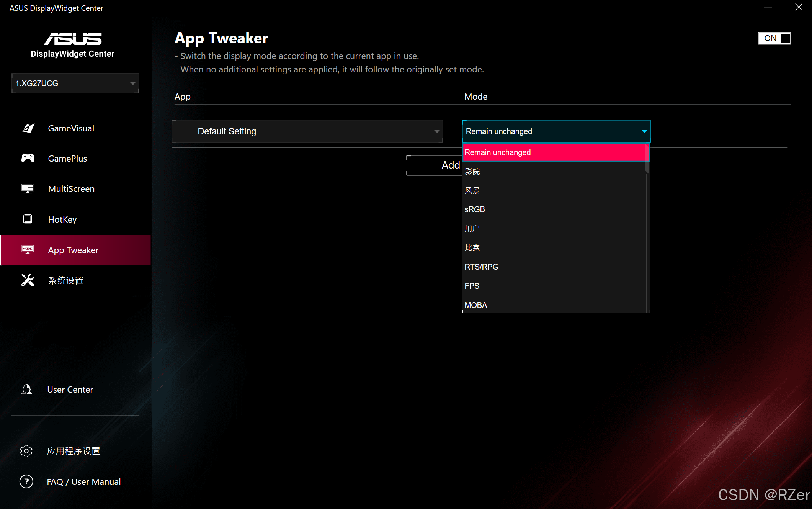Click the FAQ question mark icon
This screenshot has height=509, width=812.
click(x=26, y=481)
